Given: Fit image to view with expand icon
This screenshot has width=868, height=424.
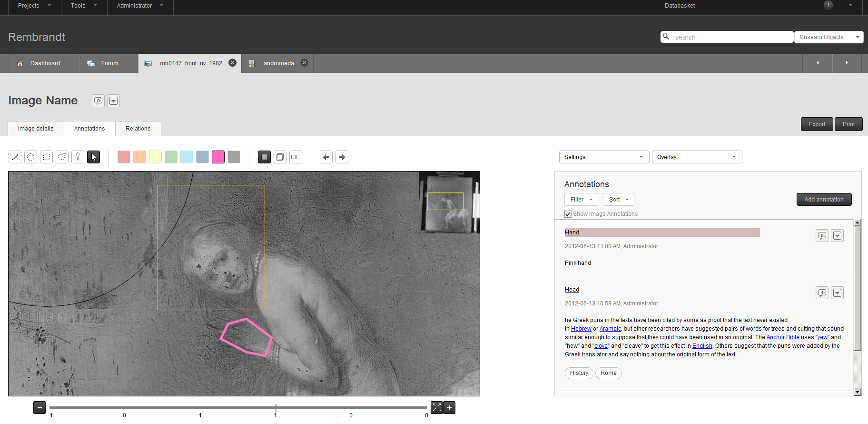Looking at the screenshot, I should [x=437, y=407].
